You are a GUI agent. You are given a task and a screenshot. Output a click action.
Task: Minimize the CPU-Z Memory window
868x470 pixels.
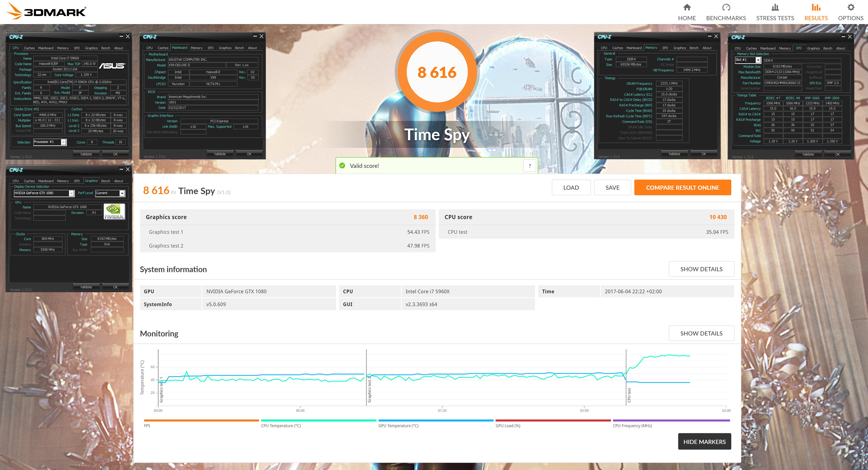[709, 36]
